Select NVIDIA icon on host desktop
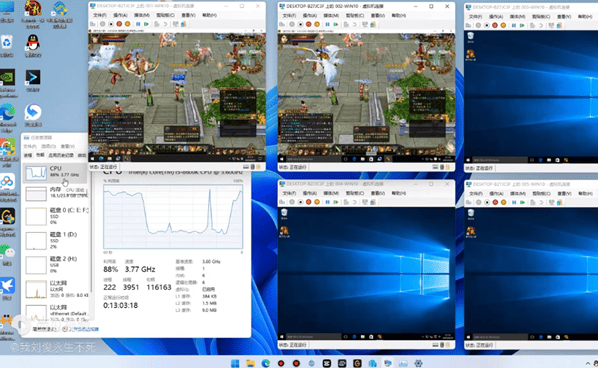This screenshot has height=368, width=598. coord(8,83)
